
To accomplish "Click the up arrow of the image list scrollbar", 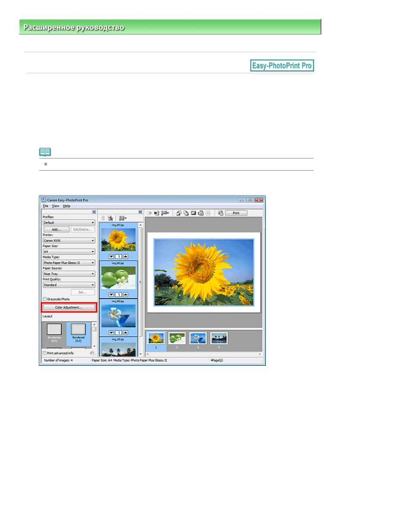I will pos(140,225).
